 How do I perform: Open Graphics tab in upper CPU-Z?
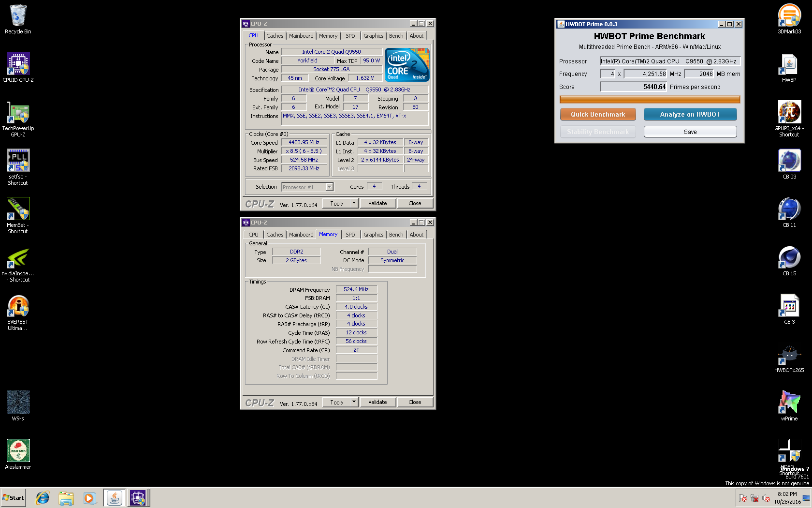[374, 36]
